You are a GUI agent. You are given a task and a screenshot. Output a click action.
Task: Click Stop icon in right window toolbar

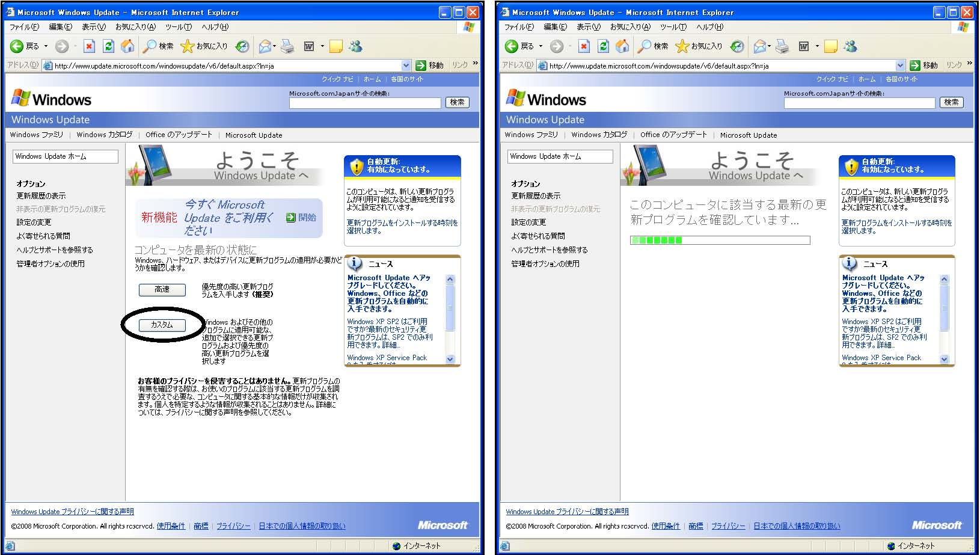pos(584,46)
